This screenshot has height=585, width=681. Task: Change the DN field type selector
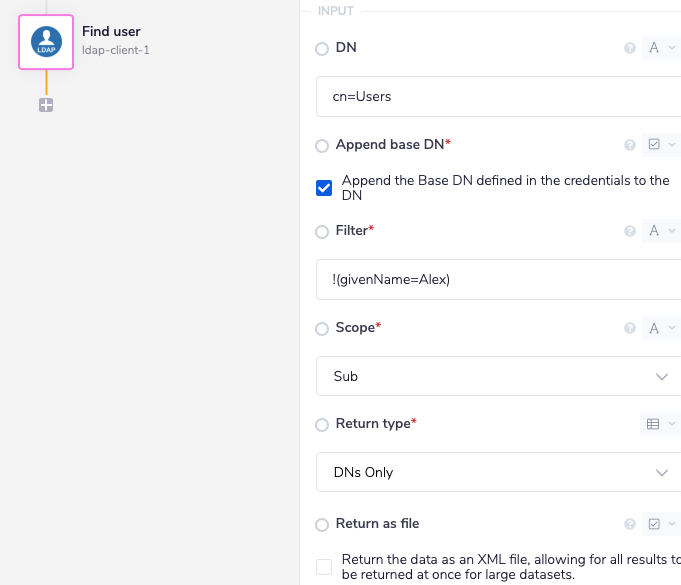659,48
